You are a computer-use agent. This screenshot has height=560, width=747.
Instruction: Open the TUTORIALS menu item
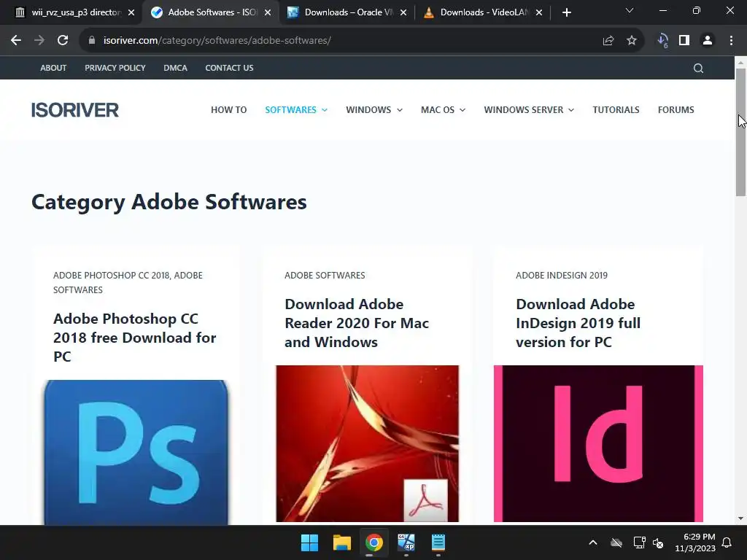[x=616, y=110]
